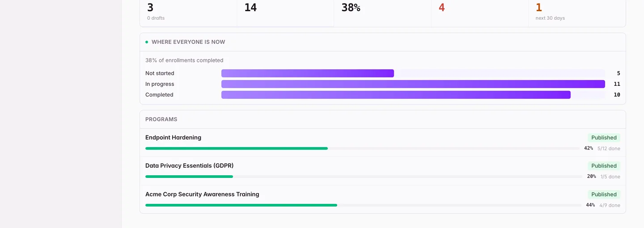Click the In progress bar
This screenshot has height=228, width=644.
pyautogui.click(x=413, y=84)
